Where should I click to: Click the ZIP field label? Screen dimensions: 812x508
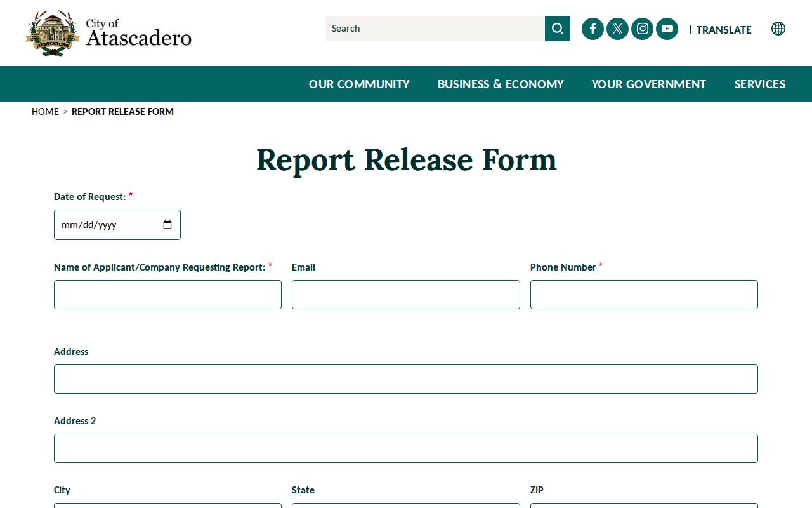[x=537, y=490]
